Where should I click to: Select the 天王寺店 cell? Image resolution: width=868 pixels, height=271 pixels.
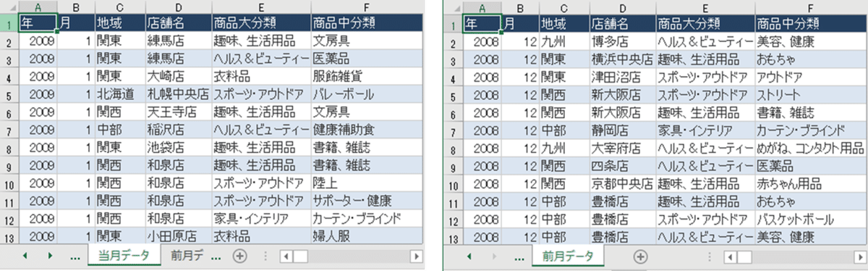point(178,112)
